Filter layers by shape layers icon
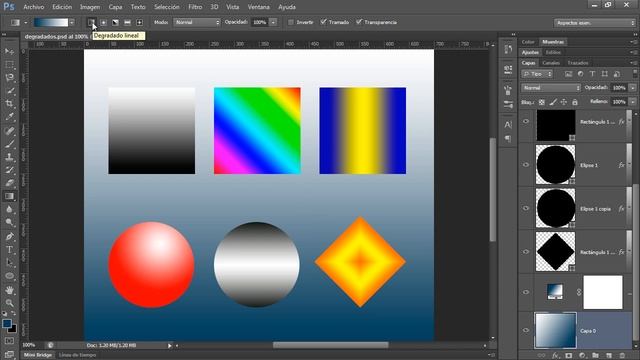640x360 pixels. point(604,74)
